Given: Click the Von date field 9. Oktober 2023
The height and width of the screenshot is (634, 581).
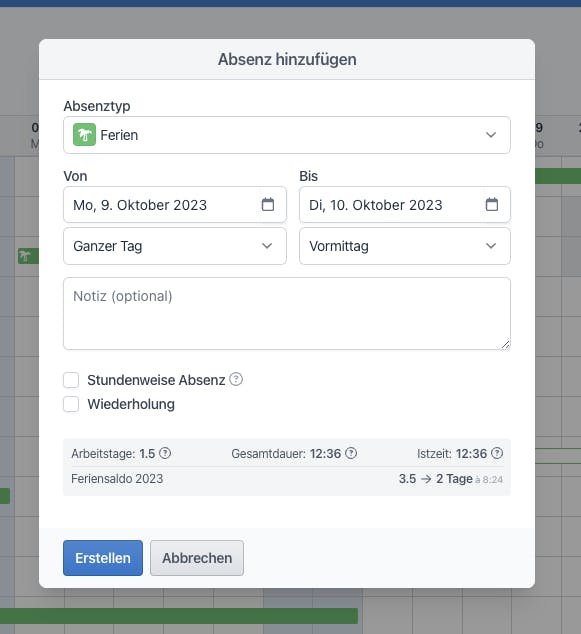Looking at the screenshot, I should 175,205.
